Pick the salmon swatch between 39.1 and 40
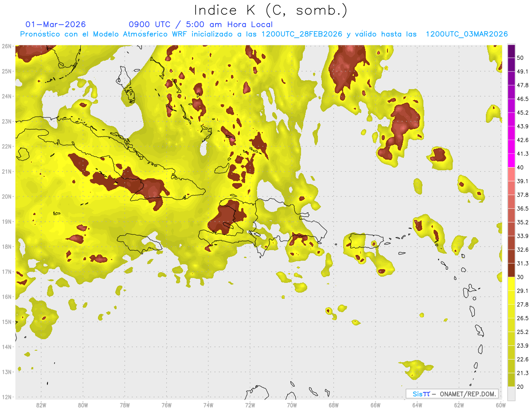The image size is (532, 411). click(x=511, y=174)
